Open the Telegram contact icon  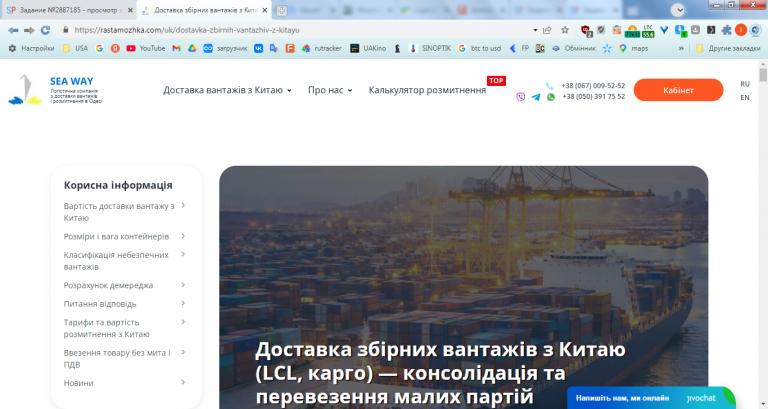pos(536,97)
